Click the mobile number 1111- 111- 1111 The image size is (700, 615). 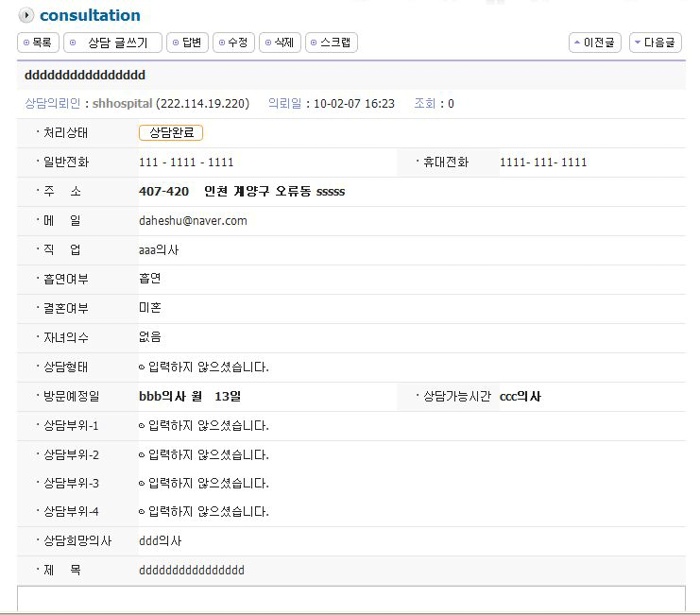[543, 162]
